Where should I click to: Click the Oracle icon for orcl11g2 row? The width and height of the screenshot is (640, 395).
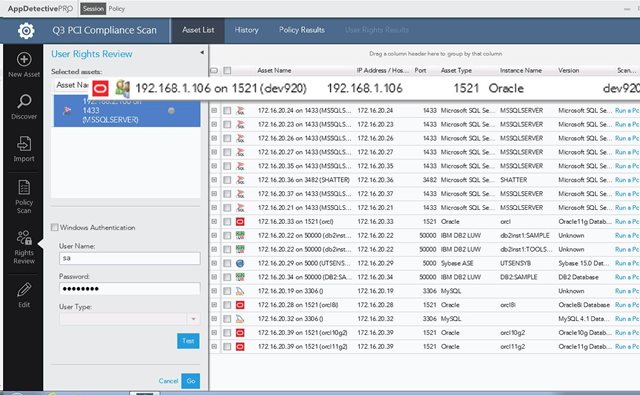click(240, 346)
